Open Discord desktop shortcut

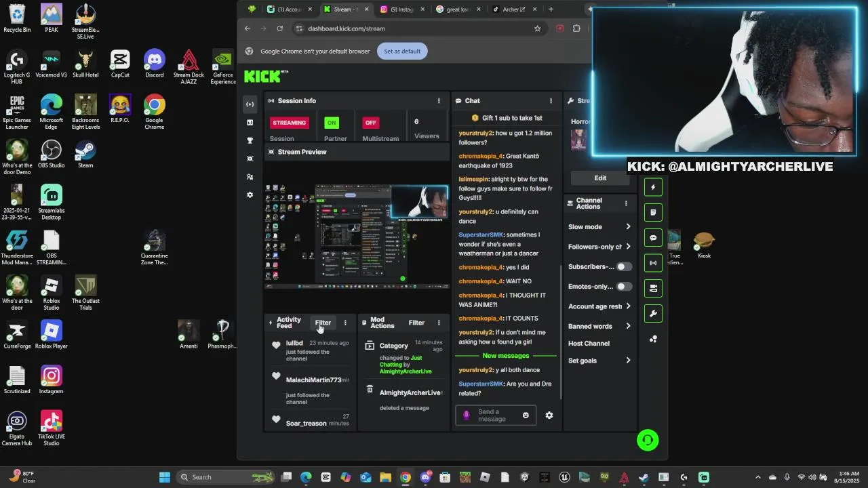[154, 63]
